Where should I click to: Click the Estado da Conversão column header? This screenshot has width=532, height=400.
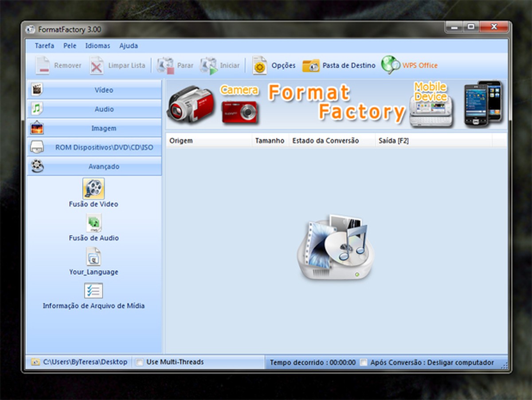tap(332, 141)
